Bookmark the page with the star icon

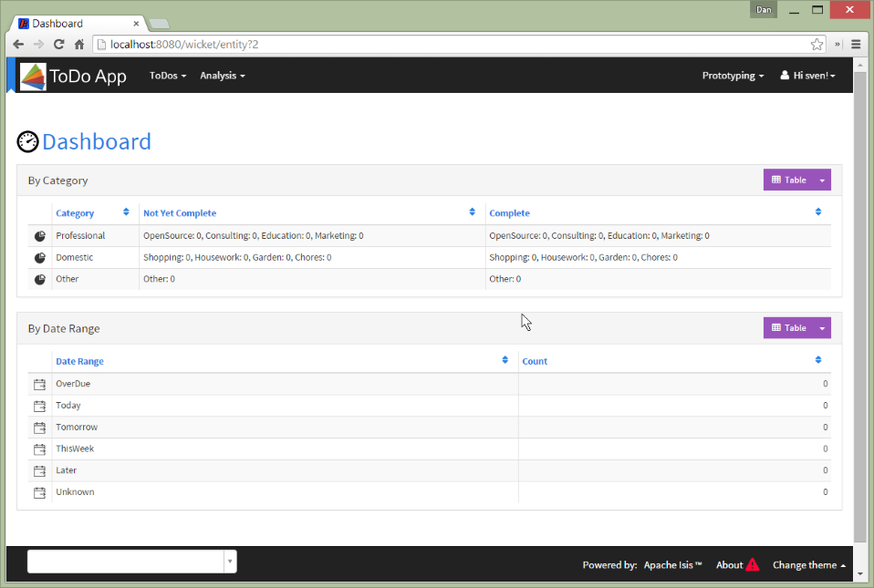click(x=817, y=44)
